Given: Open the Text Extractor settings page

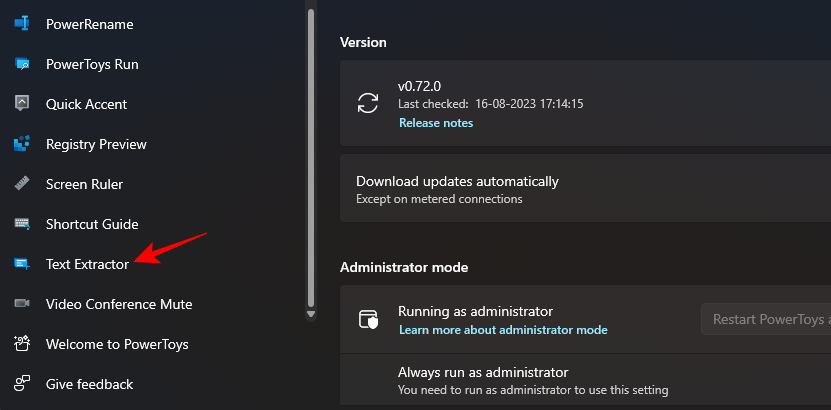Looking at the screenshot, I should [87, 264].
